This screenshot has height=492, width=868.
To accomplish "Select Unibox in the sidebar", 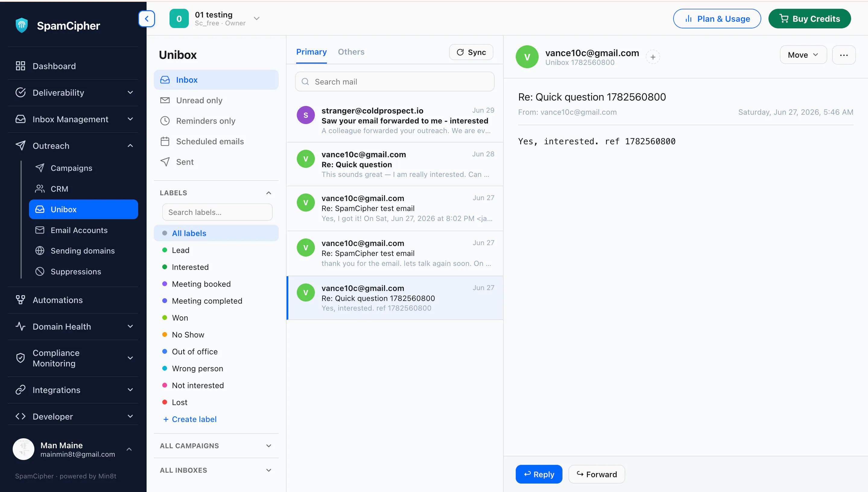I will click(x=83, y=209).
